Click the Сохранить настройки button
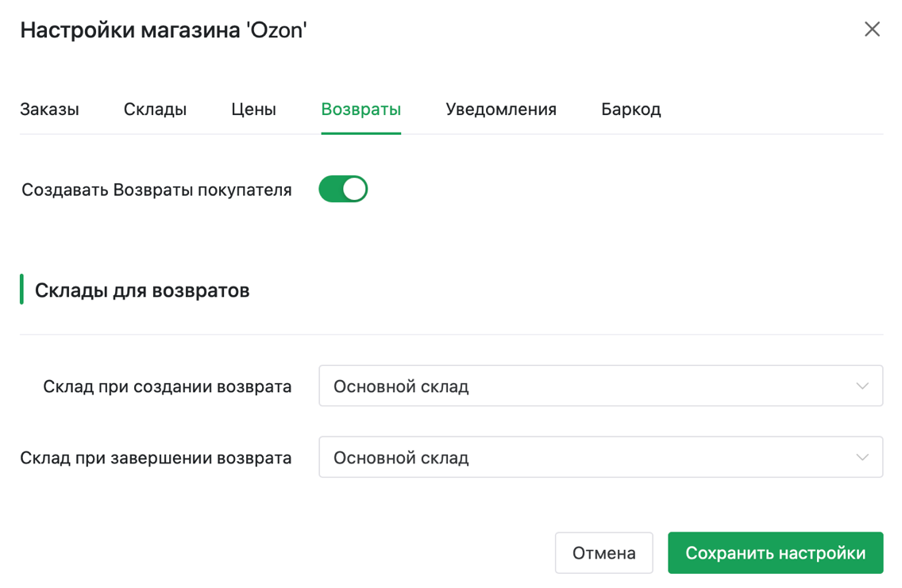This screenshot has width=902, height=588. pos(775,553)
